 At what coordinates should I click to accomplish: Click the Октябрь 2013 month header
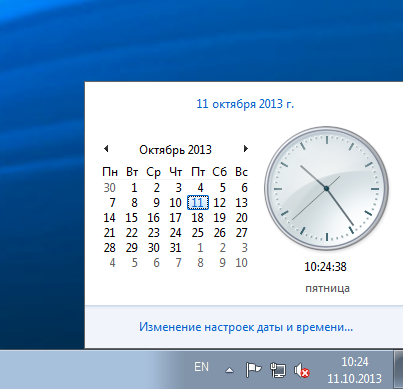[175, 150]
